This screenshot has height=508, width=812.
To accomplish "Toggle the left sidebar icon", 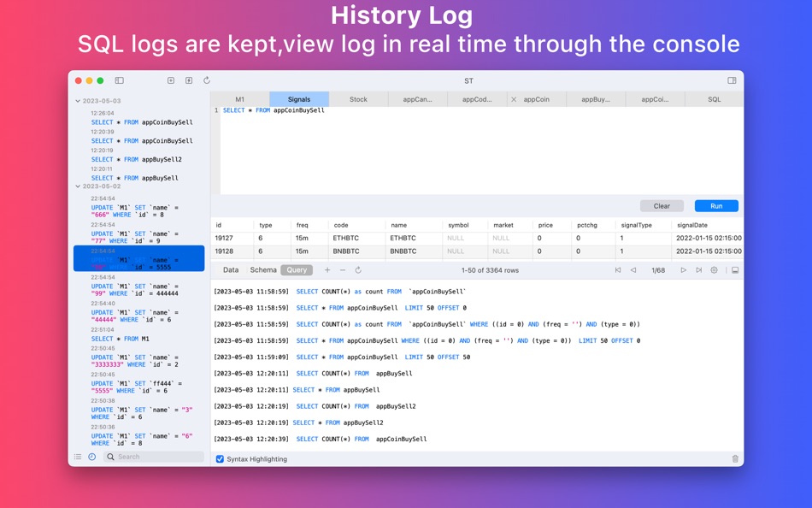I will [x=119, y=80].
